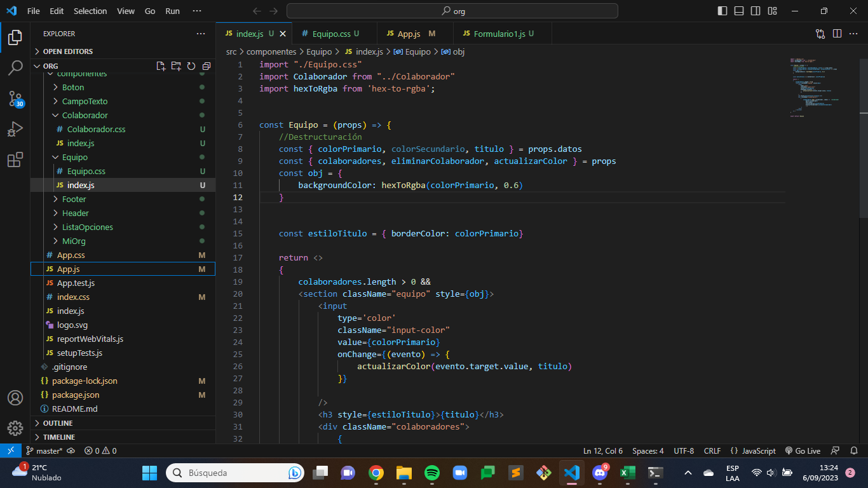Open Spotify from the taskbar
The image size is (868, 488).
coord(431,473)
